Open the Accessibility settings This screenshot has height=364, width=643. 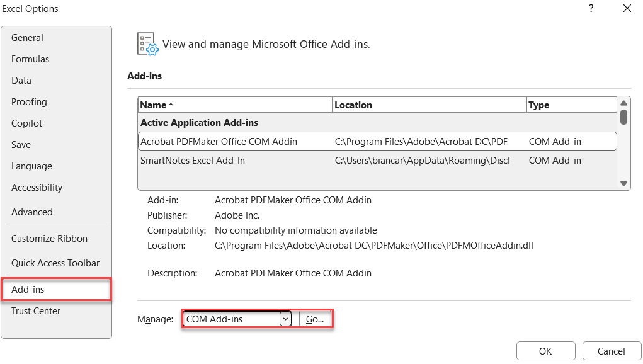pyautogui.click(x=37, y=187)
